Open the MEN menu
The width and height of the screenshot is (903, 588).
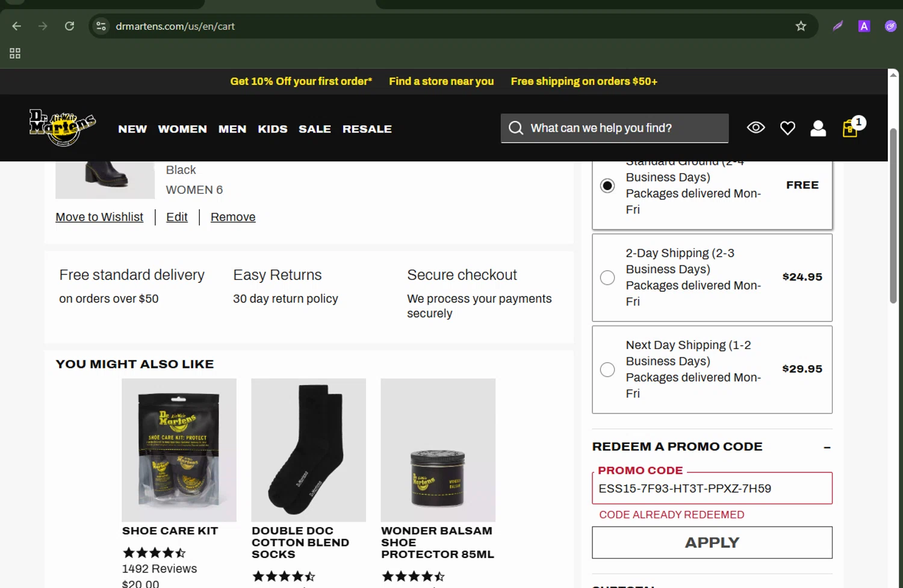pyautogui.click(x=232, y=129)
